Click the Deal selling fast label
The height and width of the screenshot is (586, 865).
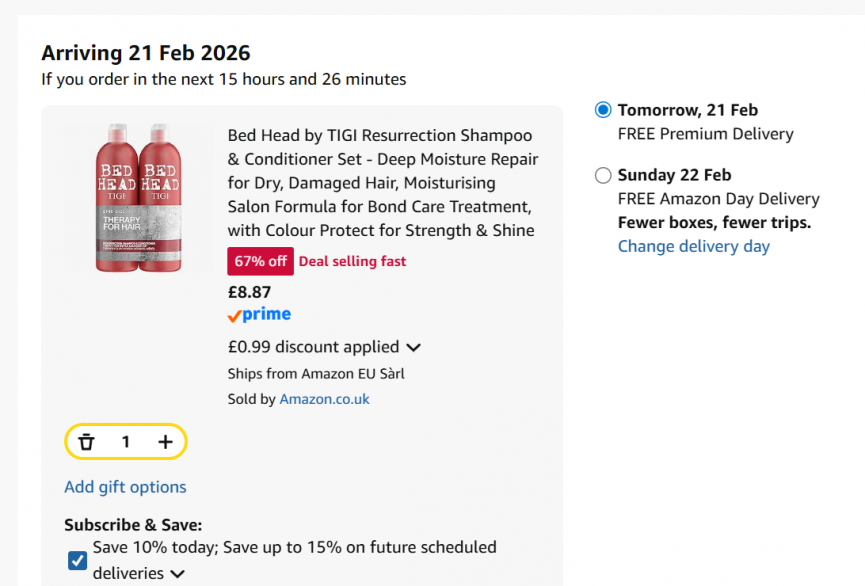(352, 261)
